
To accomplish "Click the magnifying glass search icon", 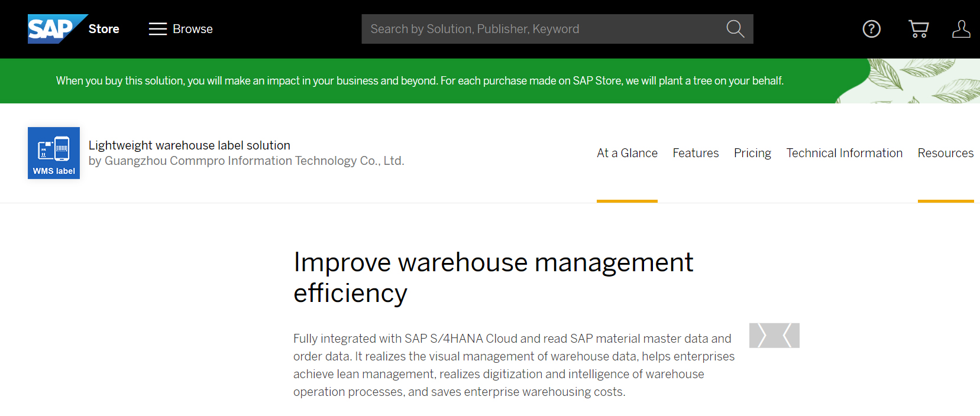I will coord(735,29).
